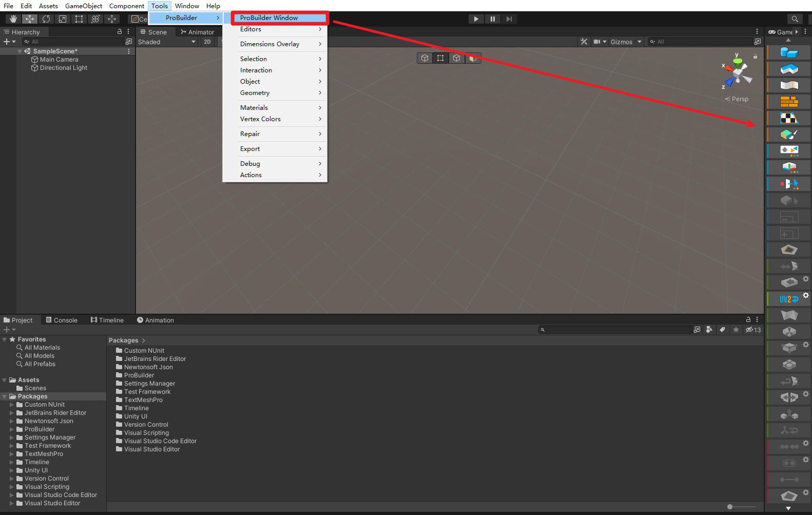Activate the Scale tool
The width and height of the screenshot is (812, 515).
[x=63, y=19]
